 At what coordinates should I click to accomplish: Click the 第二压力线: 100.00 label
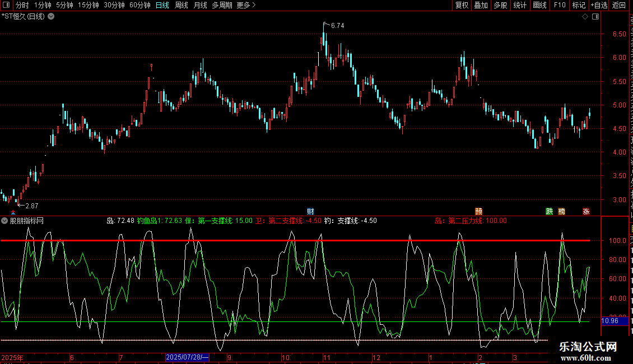[478, 221]
